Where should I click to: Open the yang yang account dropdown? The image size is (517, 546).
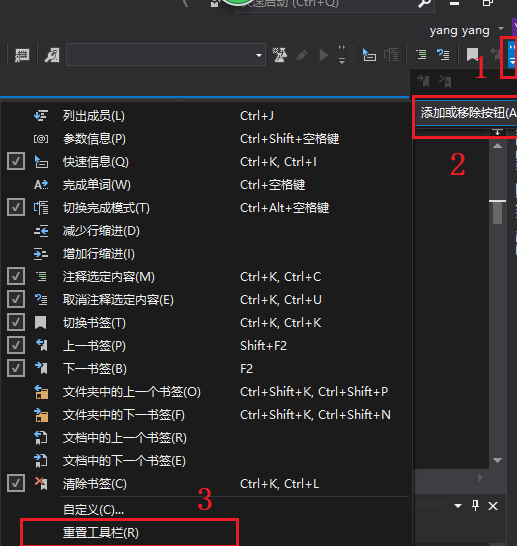501,28
